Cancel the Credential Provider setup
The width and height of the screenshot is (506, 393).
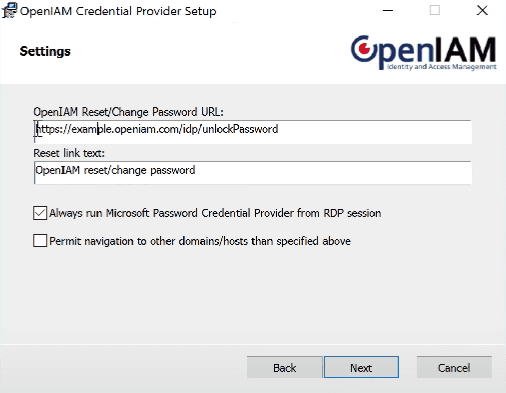tap(454, 367)
